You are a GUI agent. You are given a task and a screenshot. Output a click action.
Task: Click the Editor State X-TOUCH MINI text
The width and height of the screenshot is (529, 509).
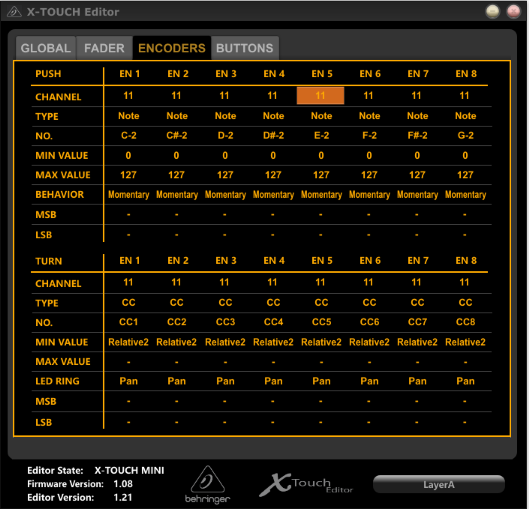pos(95,471)
